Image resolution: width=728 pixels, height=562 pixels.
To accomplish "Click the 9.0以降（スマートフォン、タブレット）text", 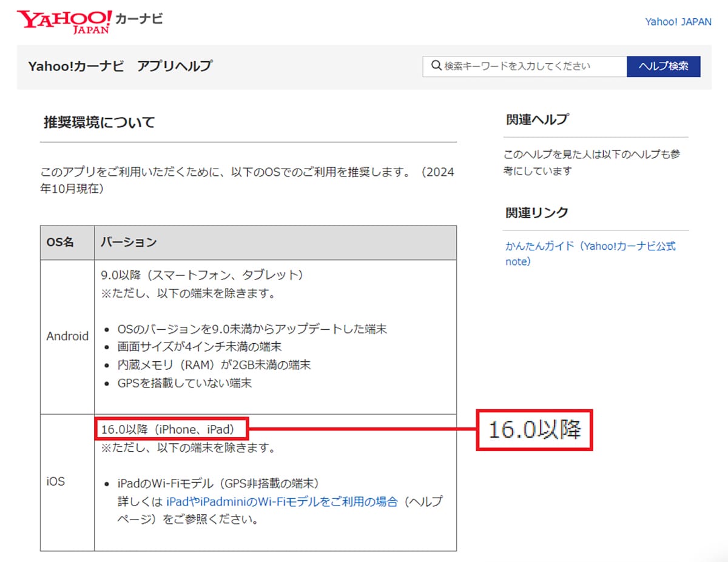I will point(201,275).
